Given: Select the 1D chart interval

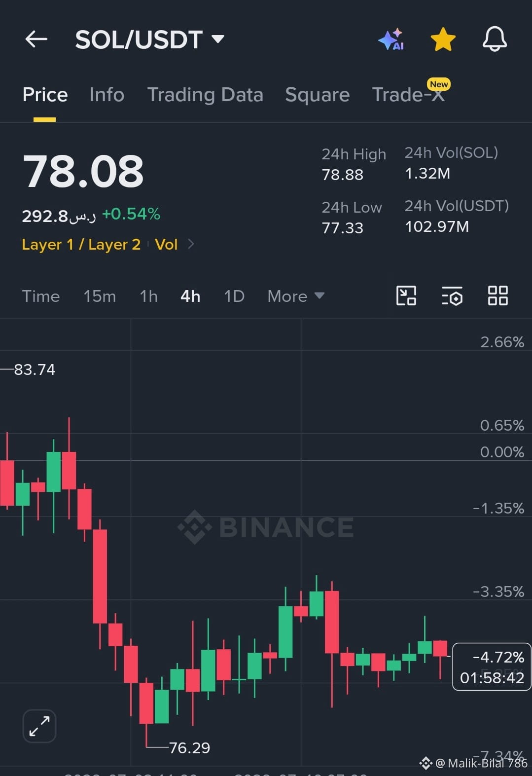Looking at the screenshot, I should pyautogui.click(x=234, y=296).
